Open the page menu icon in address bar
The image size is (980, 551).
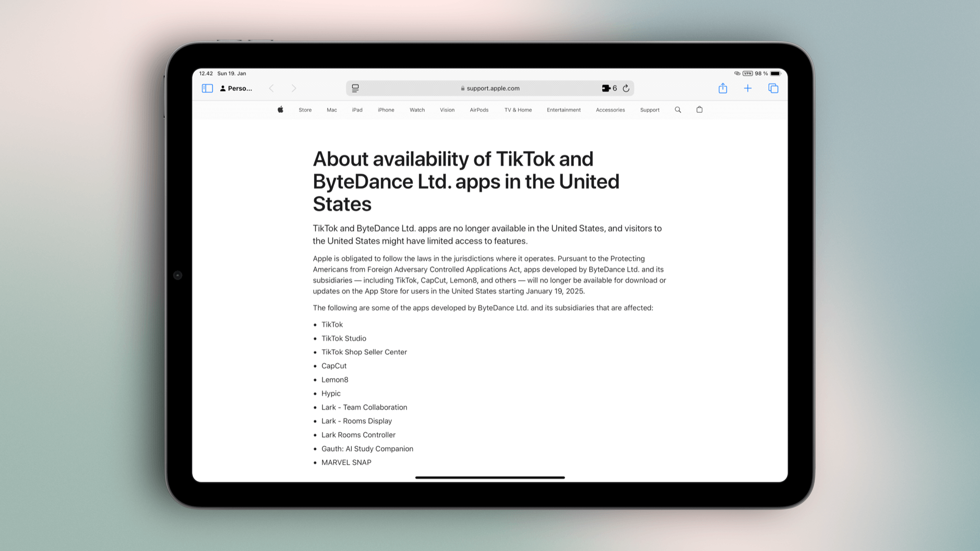pyautogui.click(x=355, y=88)
